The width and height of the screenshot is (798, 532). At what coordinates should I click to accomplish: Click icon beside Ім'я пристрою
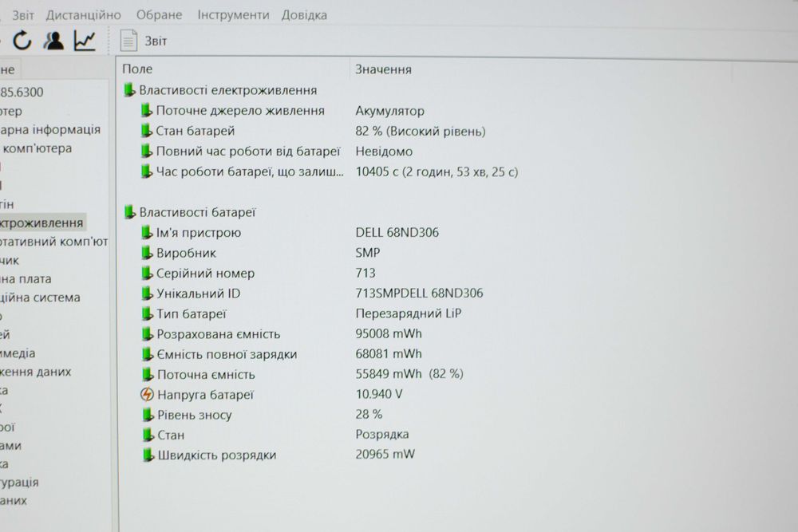coord(147,232)
